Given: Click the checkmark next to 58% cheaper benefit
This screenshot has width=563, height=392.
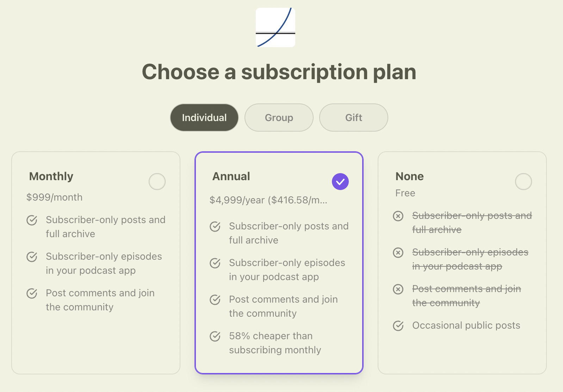Looking at the screenshot, I should pyautogui.click(x=215, y=336).
